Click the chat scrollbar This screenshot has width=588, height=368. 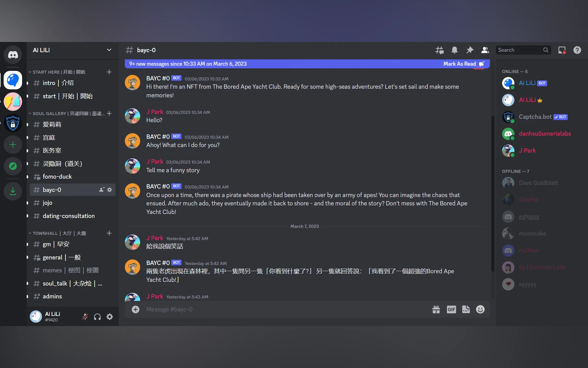(493, 194)
